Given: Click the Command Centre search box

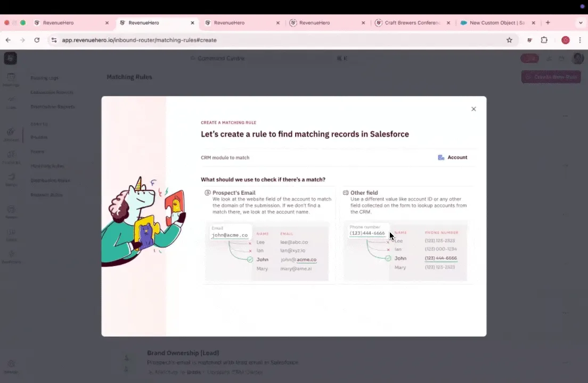Looking at the screenshot, I should (270, 59).
